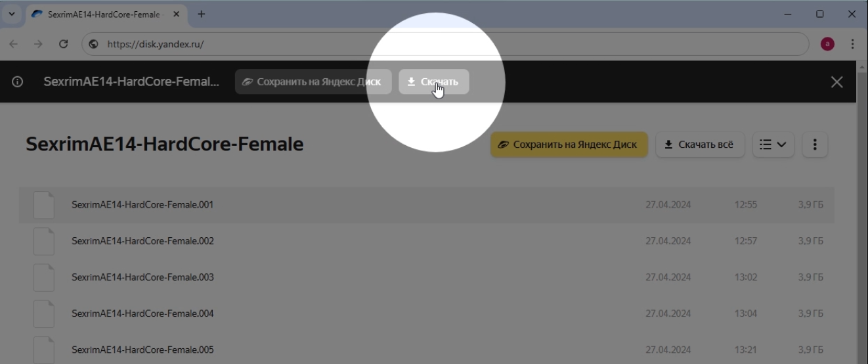Reload the page with the refresh icon
The image size is (868, 364).
64,44
